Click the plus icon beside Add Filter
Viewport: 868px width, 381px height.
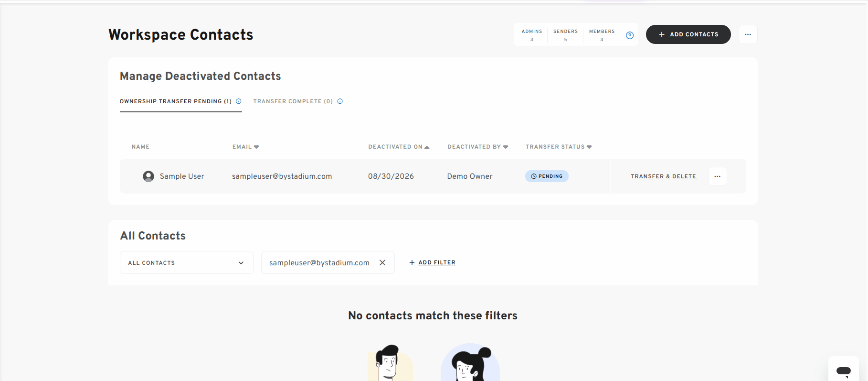pos(412,262)
